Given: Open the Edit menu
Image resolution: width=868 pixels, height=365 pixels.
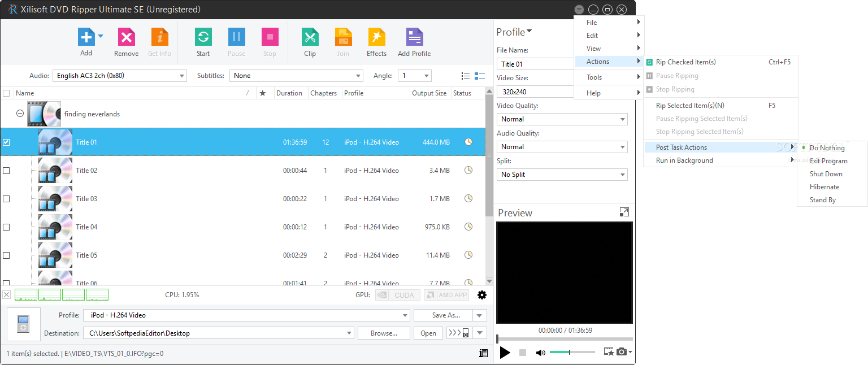Looking at the screenshot, I should click(x=609, y=36).
